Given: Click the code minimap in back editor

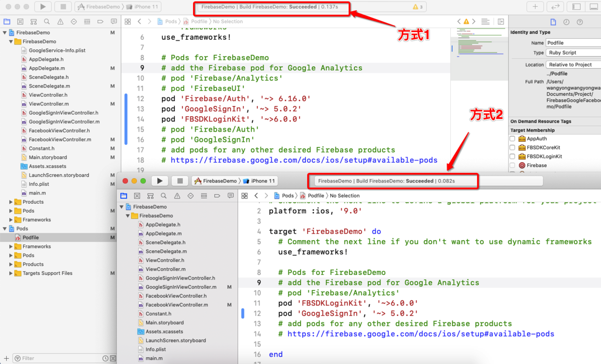Looking at the screenshot, I should click(479, 53).
